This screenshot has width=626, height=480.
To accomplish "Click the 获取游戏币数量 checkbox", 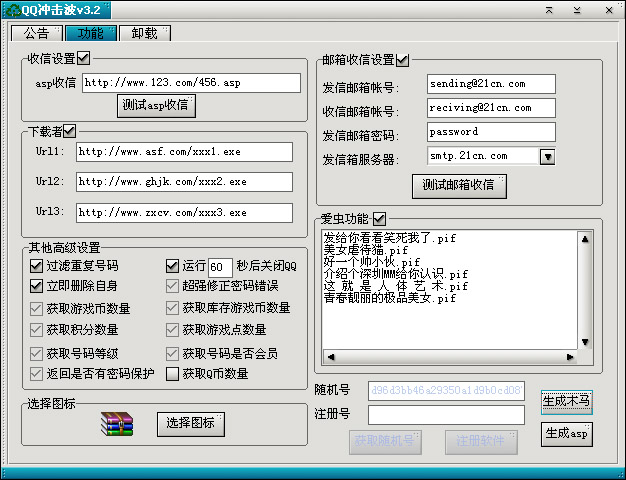I will coord(36,309).
